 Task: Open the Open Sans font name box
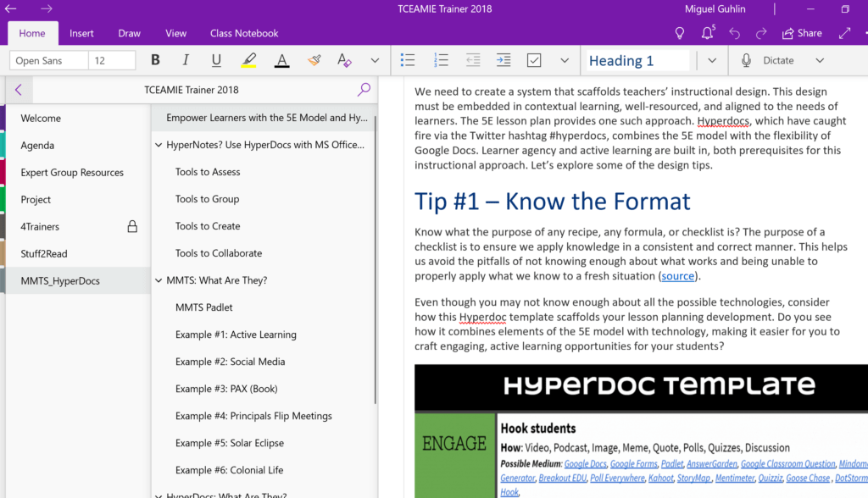(48, 60)
